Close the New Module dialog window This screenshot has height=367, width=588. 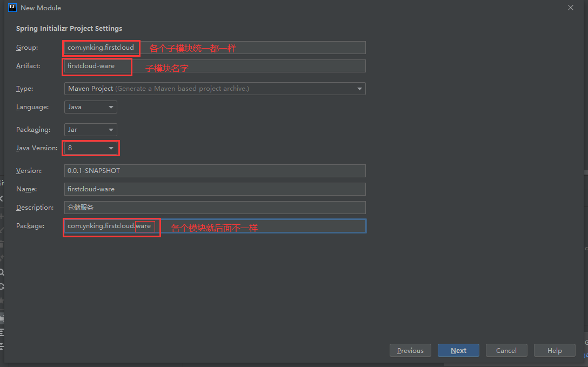coord(570,8)
